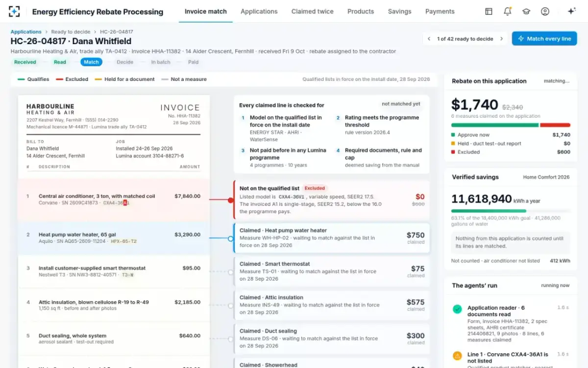Select the Decide stage pill
The image size is (588, 368).
[x=125, y=62]
